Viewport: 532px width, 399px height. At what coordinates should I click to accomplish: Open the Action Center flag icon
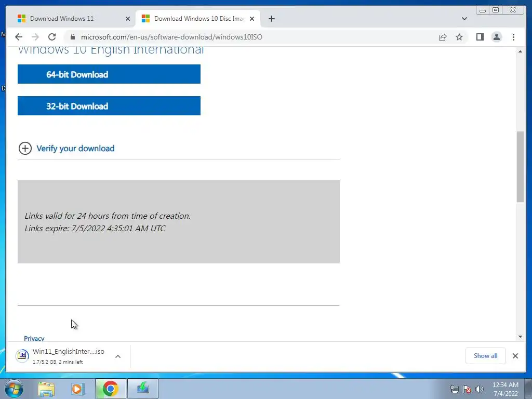[x=467, y=389]
